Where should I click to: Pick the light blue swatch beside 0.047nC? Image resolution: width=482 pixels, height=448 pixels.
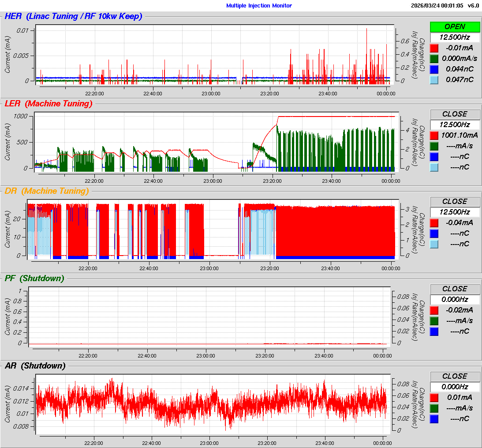coord(434,79)
